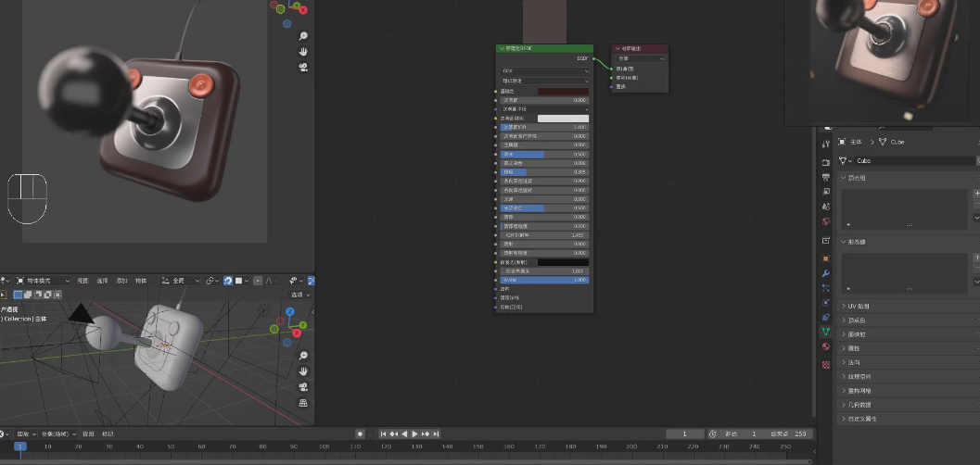Click the 选项 options button in viewport
Viewport: 980px width, 465px height.
tap(299, 295)
